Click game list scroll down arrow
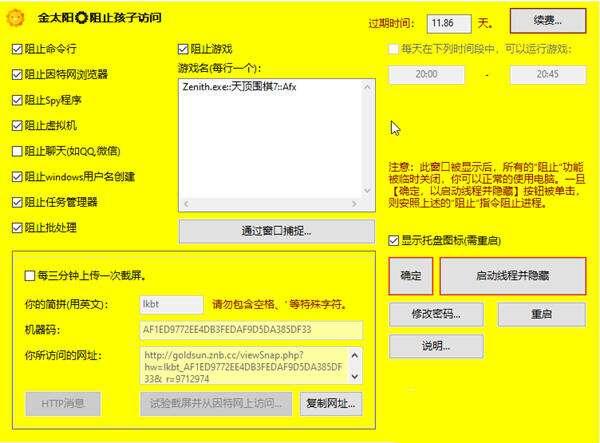This screenshot has height=443, width=600. (x=367, y=190)
